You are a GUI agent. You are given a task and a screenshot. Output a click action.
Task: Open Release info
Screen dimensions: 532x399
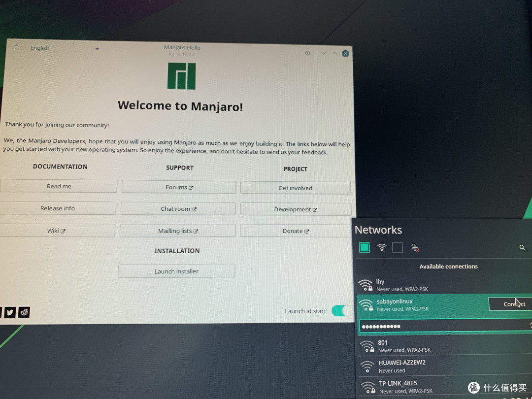click(x=58, y=208)
